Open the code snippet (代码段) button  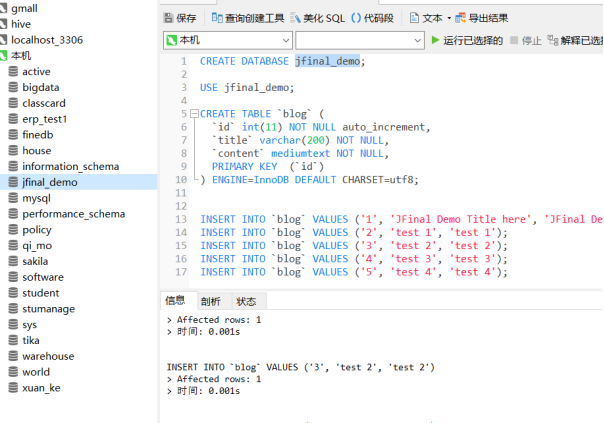point(372,18)
